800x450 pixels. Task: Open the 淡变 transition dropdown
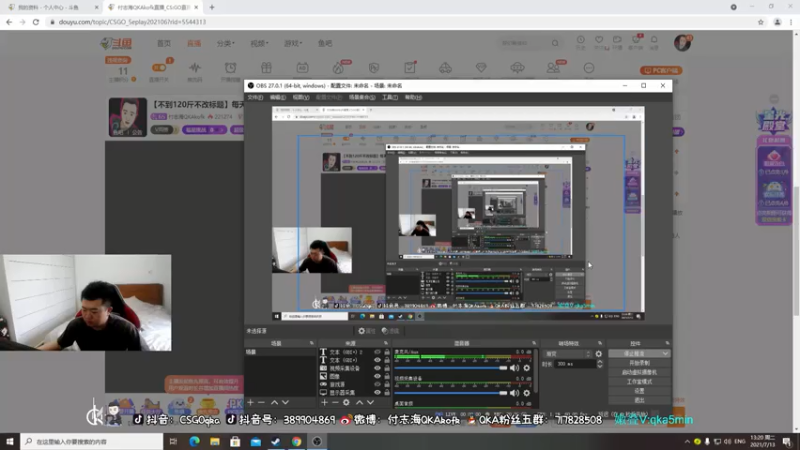568,354
